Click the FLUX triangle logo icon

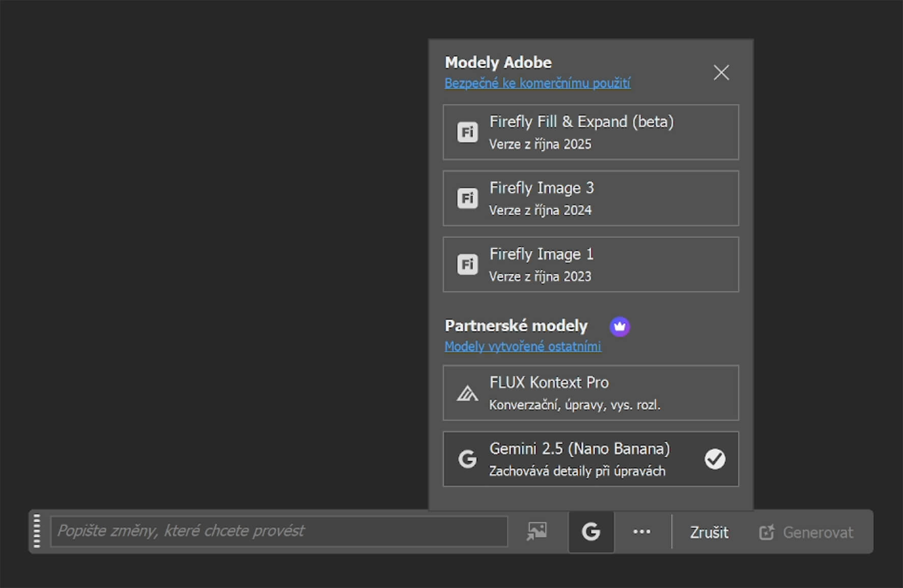tap(467, 393)
